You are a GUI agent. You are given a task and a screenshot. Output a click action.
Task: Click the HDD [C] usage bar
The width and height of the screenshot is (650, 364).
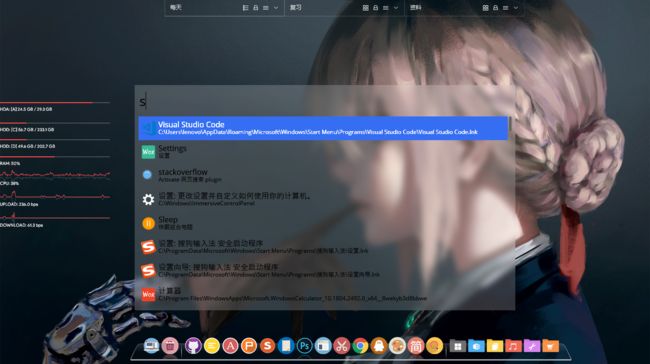(x=55, y=123)
